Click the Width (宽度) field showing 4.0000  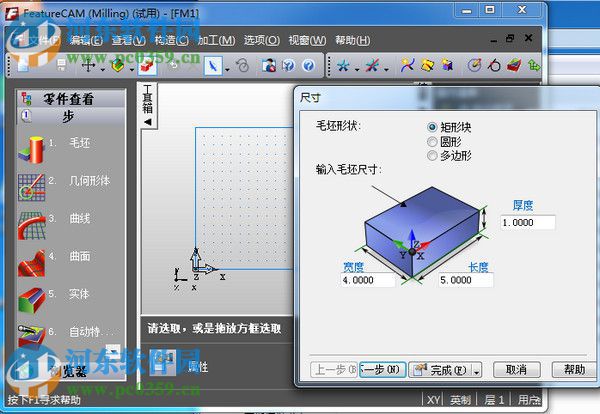pos(368,280)
